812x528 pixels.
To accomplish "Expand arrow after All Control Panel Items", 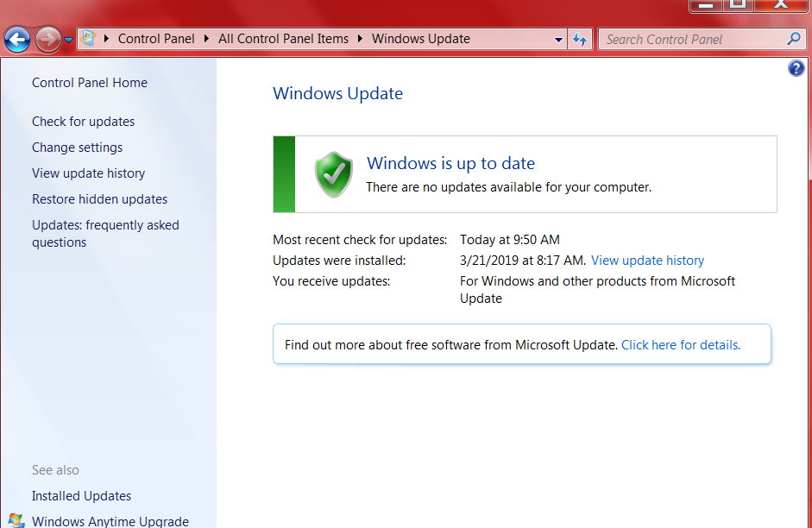I will [361, 38].
